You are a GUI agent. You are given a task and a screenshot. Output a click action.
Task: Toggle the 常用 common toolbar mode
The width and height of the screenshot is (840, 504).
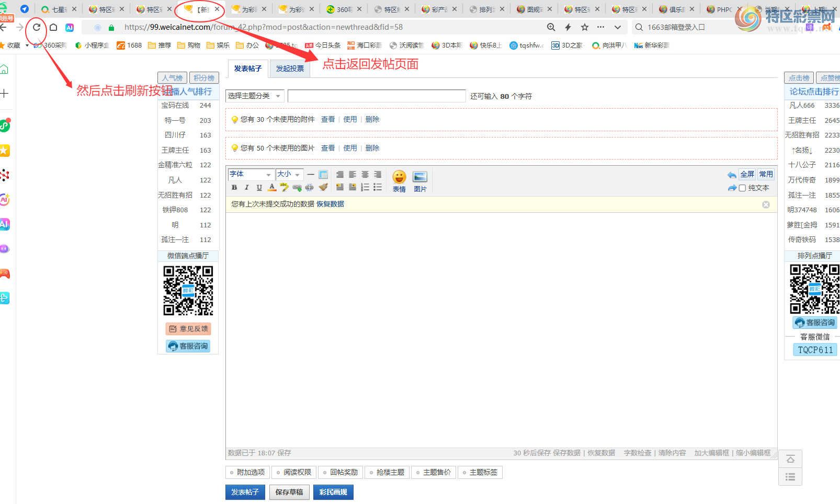coord(765,174)
